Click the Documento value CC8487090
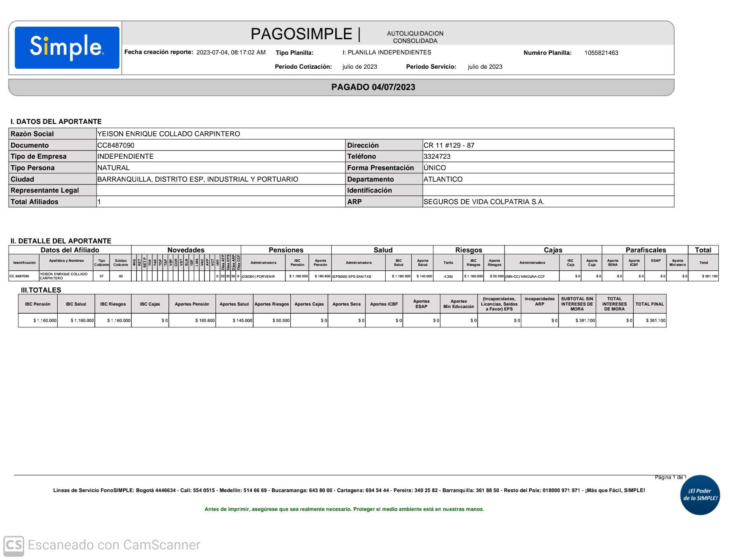This screenshot has height=560, width=736. [116, 145]
